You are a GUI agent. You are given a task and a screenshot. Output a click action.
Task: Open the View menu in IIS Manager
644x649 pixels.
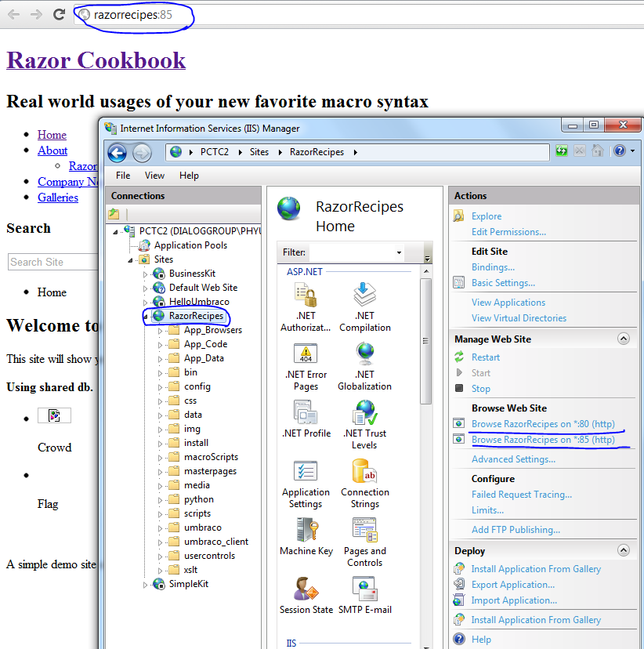(x=154, y=176)
